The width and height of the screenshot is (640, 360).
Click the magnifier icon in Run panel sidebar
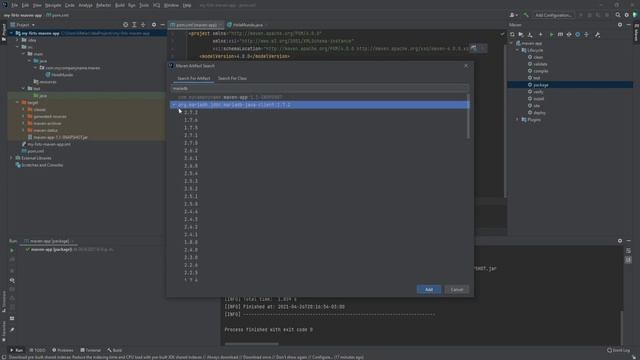12,280
